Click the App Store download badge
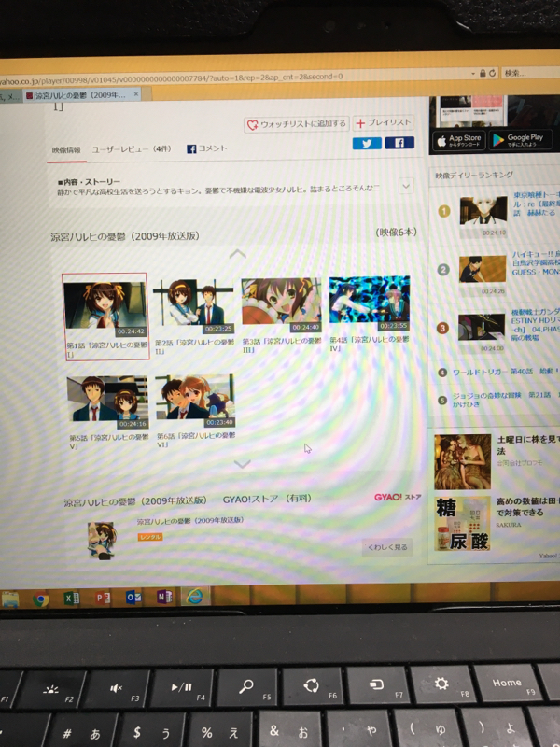Viewport: 560px width, 747px height. click(x=459, y=140)
